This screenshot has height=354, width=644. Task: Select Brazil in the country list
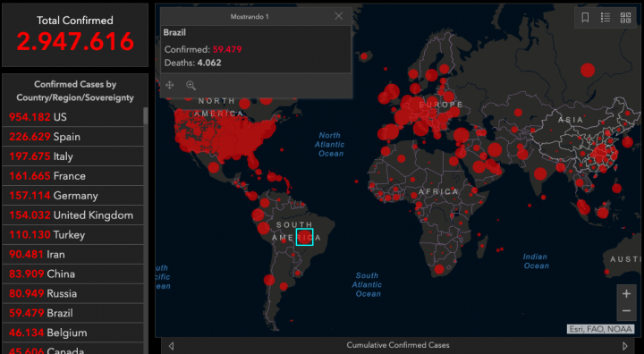[x=72, y=313]
